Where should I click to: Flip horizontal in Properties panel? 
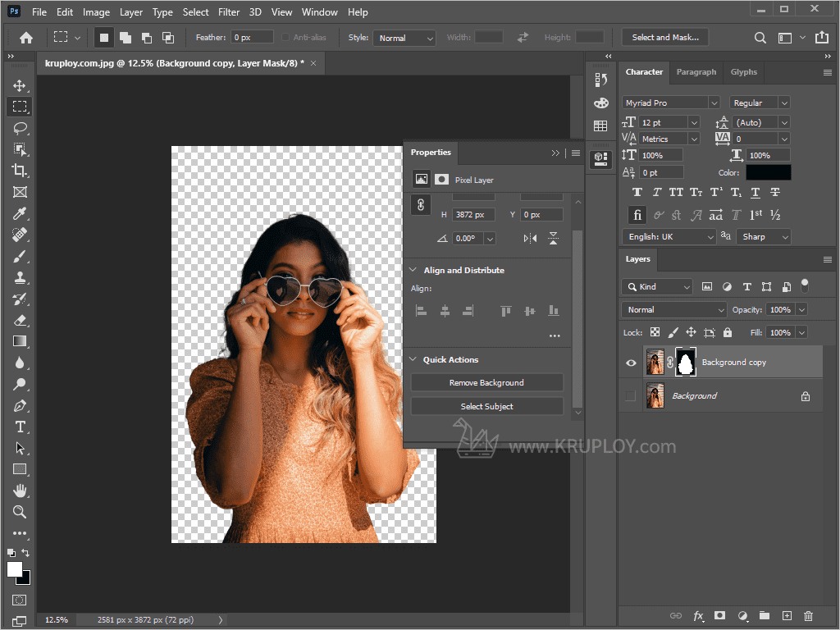[530, 239]
